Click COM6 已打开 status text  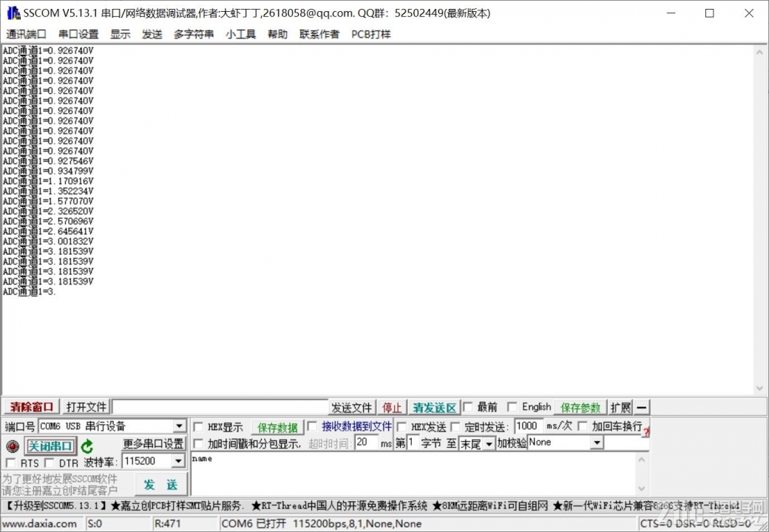254,524
